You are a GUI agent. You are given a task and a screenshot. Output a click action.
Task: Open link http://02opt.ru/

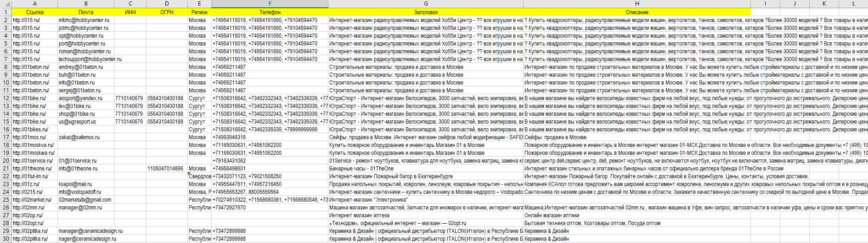(28, 223)
